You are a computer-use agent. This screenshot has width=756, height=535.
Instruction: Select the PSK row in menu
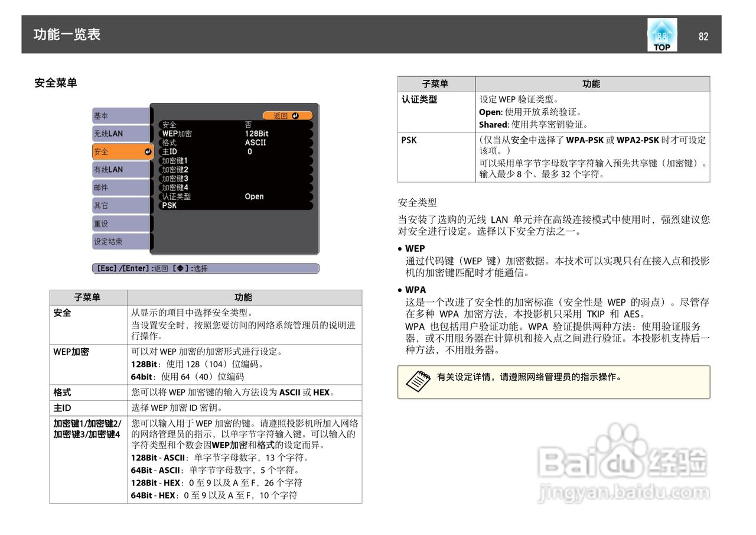tap(235, 205)
